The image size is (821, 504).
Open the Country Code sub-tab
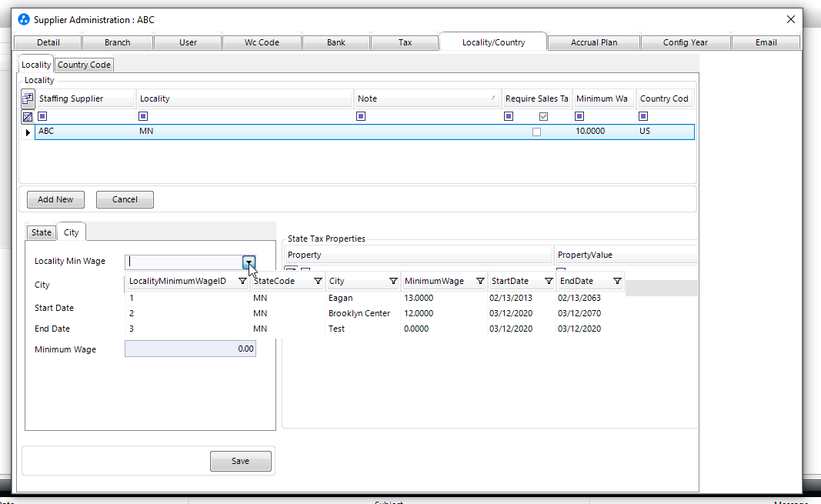(84, 65)
